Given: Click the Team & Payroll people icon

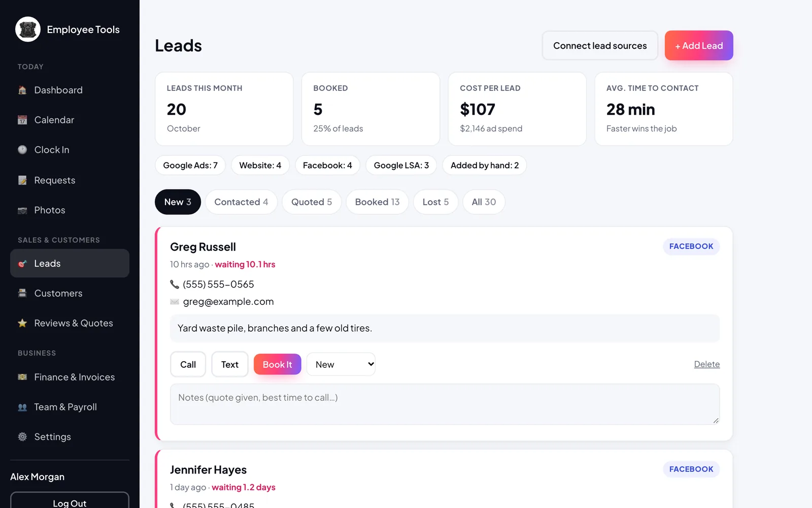Looking at the screenshot, I should 22,407.
